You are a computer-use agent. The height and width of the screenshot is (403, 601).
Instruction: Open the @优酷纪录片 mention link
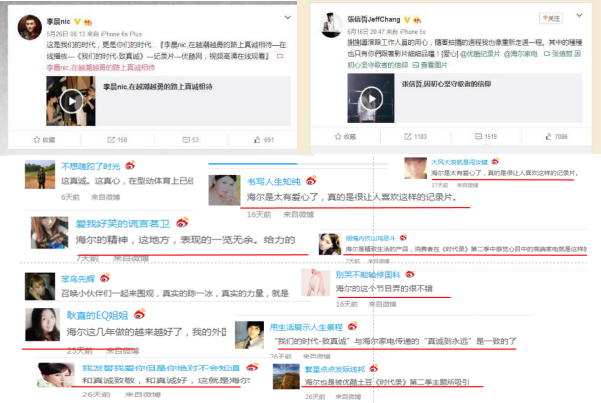(x=480, y=54)
